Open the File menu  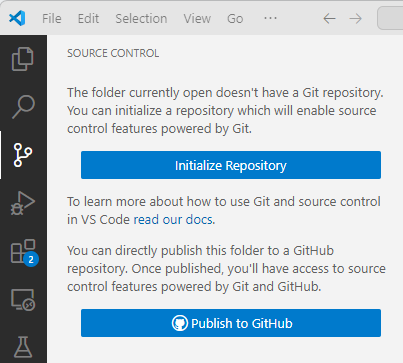pyautogui.click(x=52, y=19)
